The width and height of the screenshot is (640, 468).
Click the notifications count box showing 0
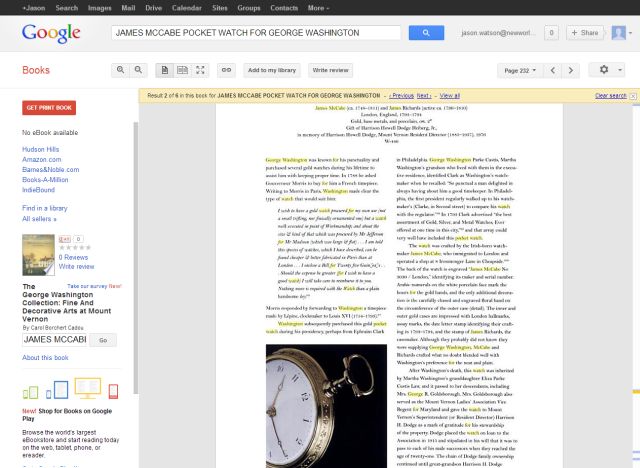pyautogui.click(x=551, y=33)
